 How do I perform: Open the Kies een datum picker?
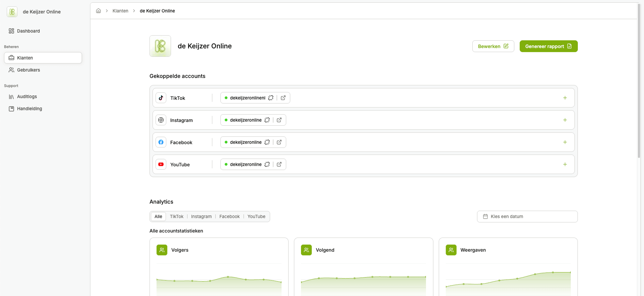[x=527, y=216]
